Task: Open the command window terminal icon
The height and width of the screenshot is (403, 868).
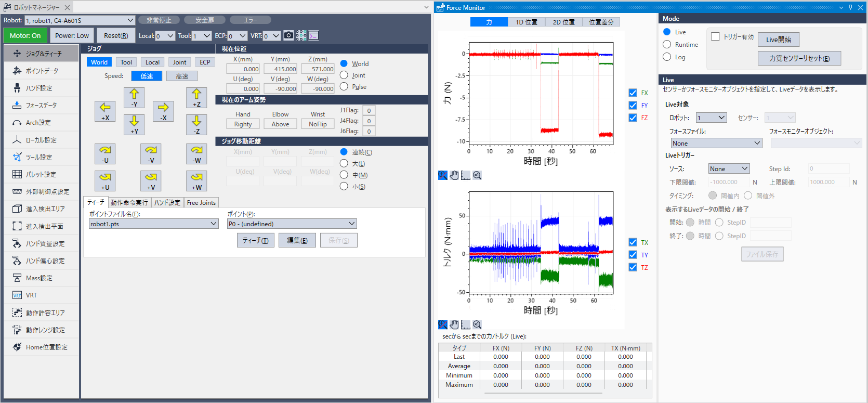Action: [x=313, y=35]
